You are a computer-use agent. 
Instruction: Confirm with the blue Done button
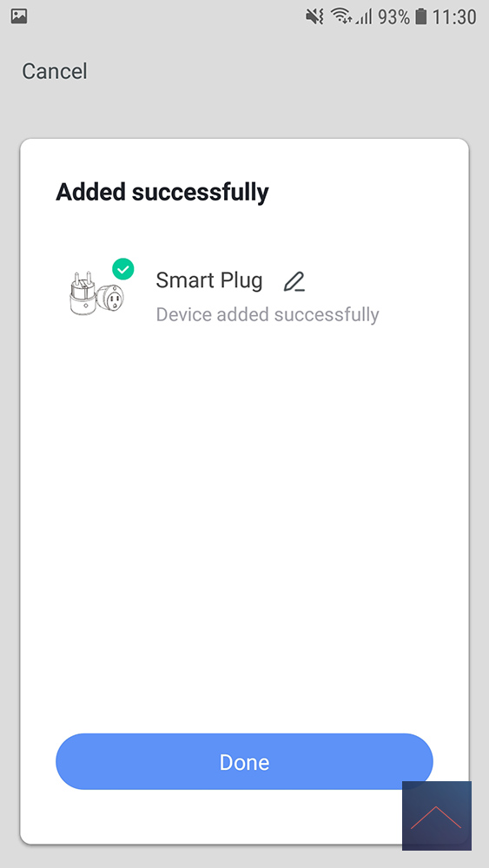[x=244, y=762]
